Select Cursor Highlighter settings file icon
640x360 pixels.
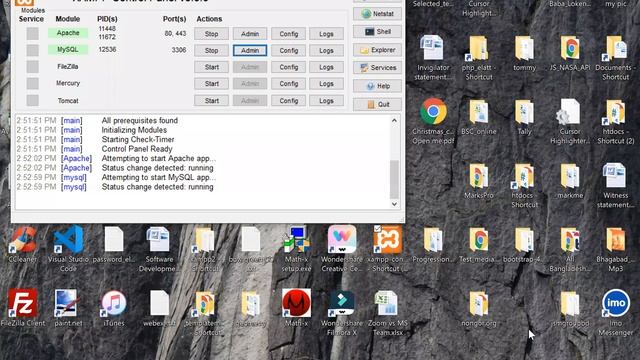coord(570,121)
